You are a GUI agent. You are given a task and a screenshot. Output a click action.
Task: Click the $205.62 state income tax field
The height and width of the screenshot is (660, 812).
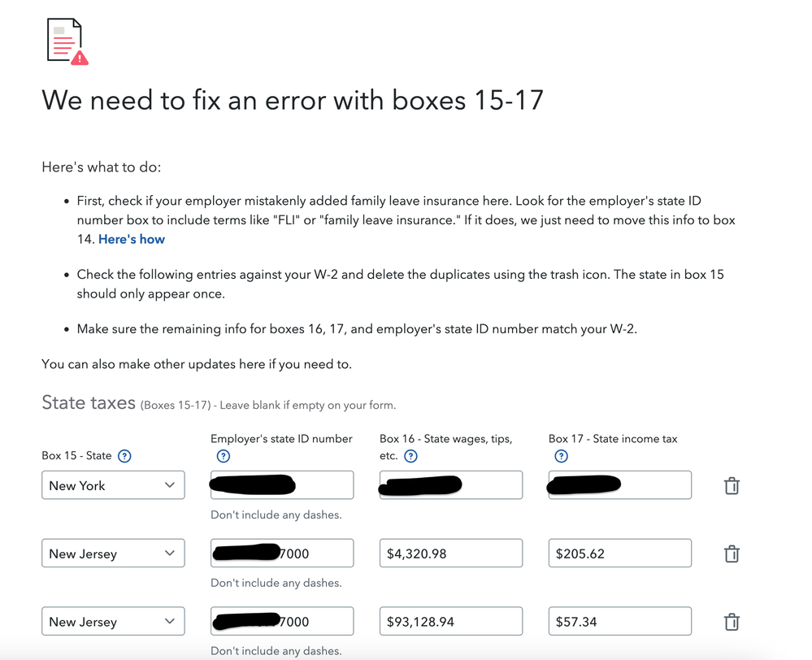point(620,553)
